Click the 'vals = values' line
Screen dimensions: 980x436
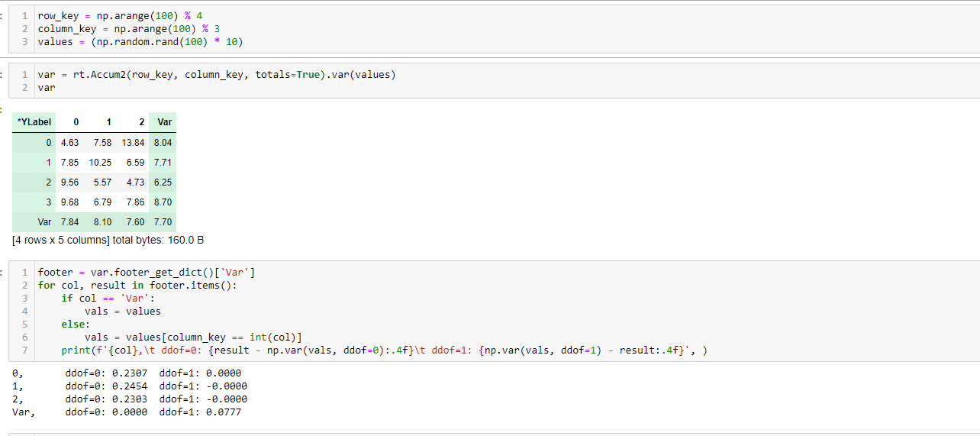tap(123, 311)
